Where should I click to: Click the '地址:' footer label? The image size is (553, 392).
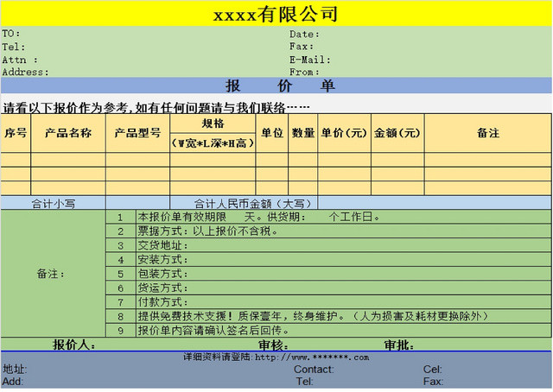[15, 369]
